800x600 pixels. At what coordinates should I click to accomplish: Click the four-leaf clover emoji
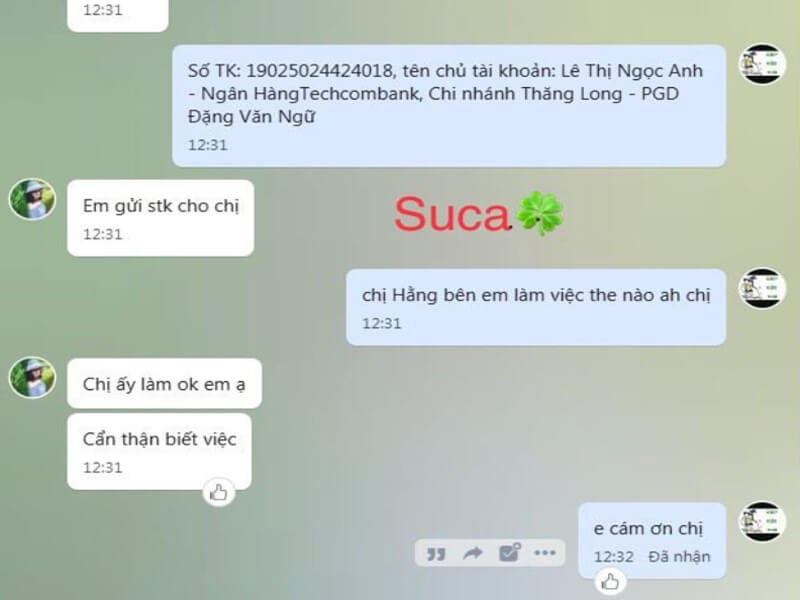click(540, 213)
